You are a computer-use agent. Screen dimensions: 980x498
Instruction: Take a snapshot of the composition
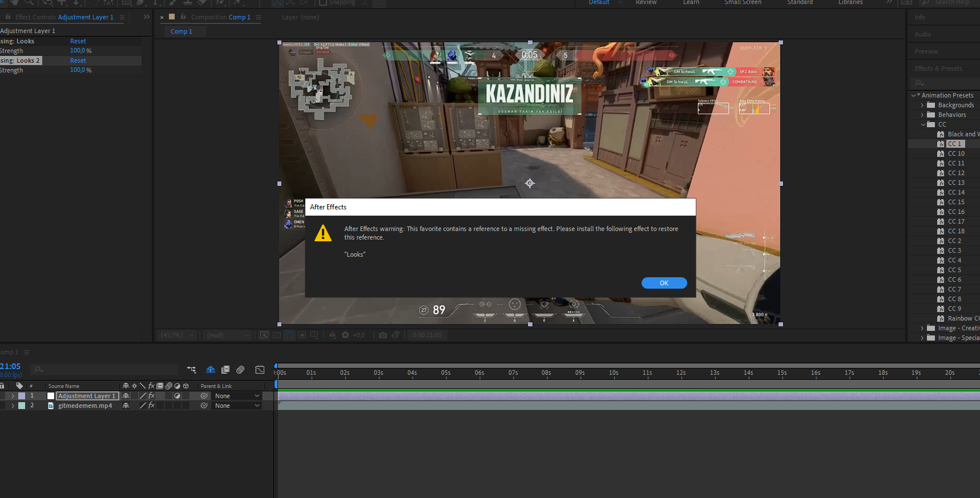point(383,335)
